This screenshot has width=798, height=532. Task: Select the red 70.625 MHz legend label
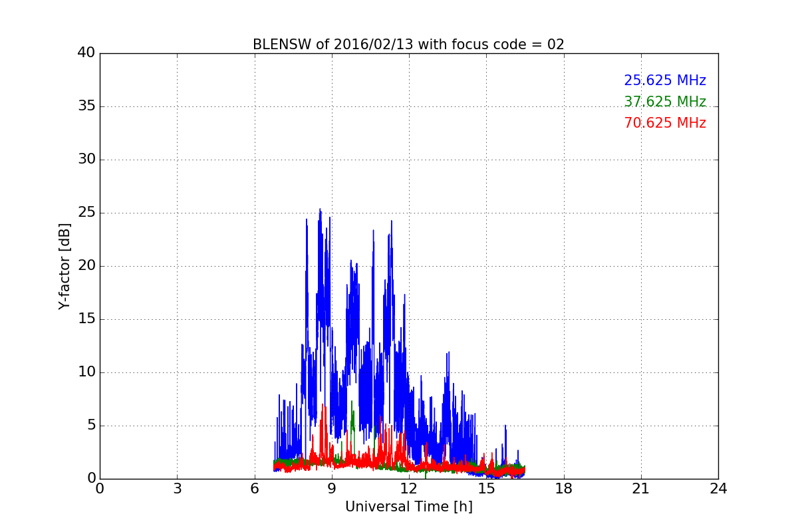(x=665, y=123)
